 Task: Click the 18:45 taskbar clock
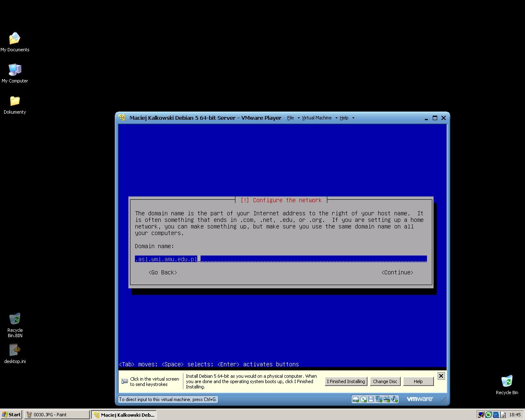coord(515,415)
